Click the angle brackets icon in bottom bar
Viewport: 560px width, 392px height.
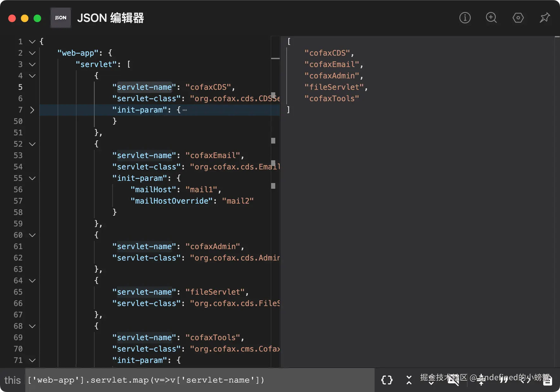pyautogui.click(x=525, y=380)
